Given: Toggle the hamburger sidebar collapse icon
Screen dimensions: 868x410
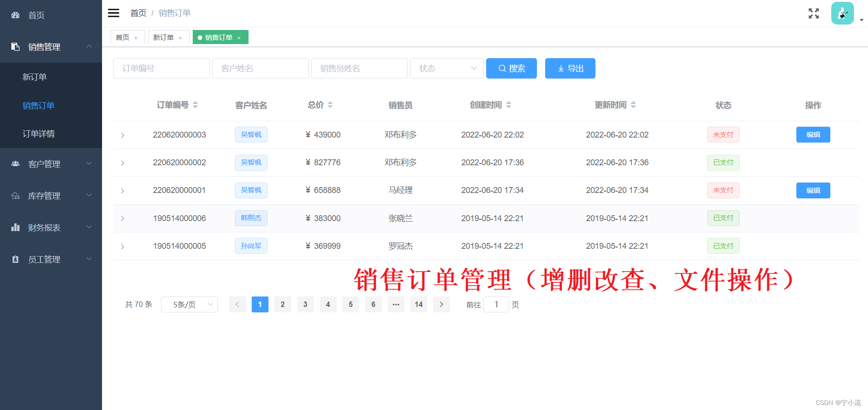Looking at the screenshot, I should tap(113, 13).
